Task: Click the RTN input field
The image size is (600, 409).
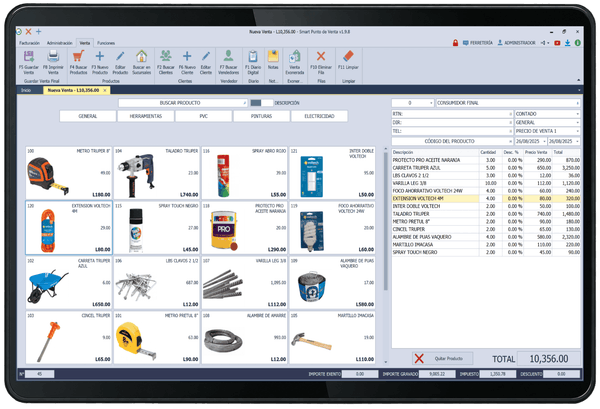Action: pos(452,114)
